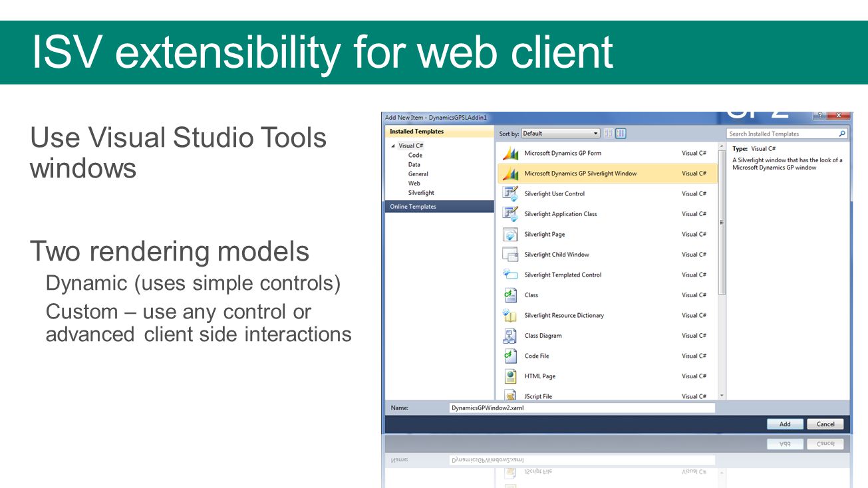868x488 pixels.
Task: Click the Add New Item dialog title
Action: (x=436, y=118)
